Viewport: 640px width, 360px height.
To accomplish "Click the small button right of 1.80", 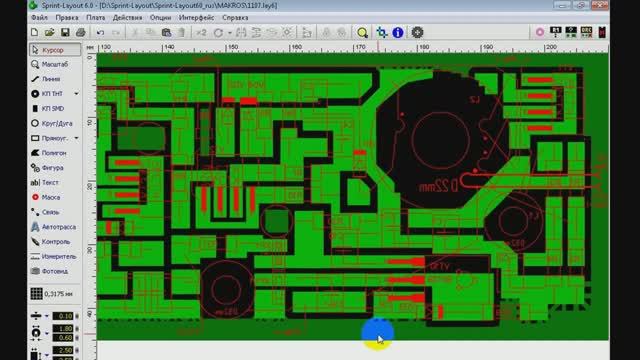I will coord(77,329).
